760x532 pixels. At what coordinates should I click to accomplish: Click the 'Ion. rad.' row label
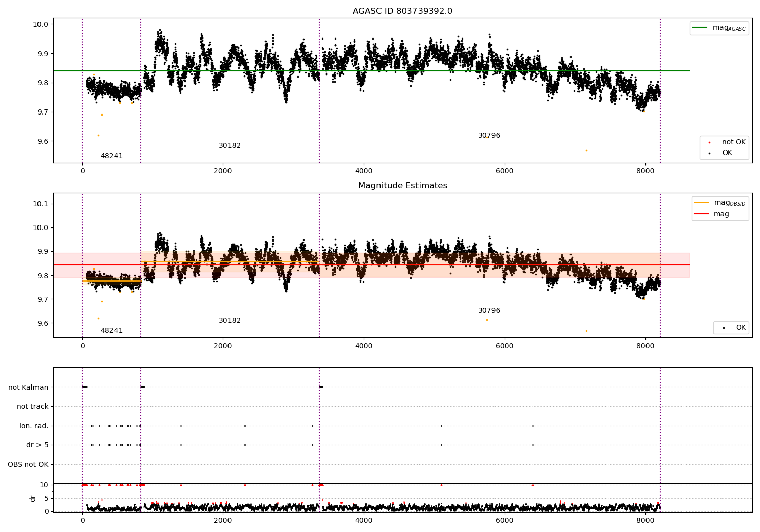click(x=34, y=426)
